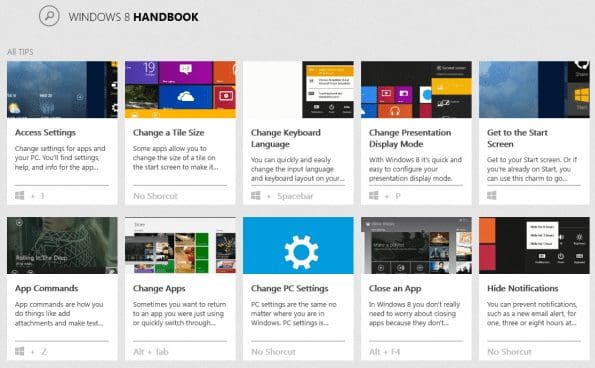Select the Get to the Start Screen title

(x=517, y=138)
